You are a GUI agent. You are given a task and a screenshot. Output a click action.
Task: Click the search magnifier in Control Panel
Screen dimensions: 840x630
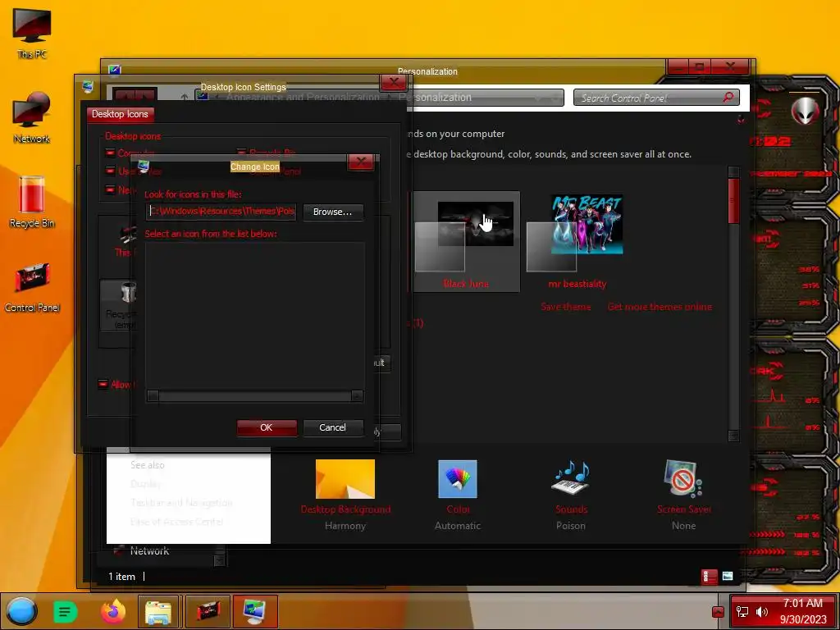[728, 98]
